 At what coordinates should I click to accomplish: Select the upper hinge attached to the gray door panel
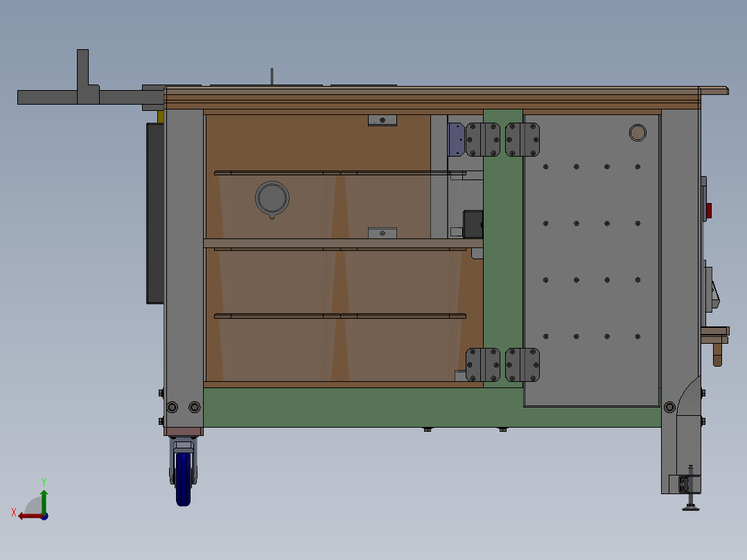coord(522,139)
